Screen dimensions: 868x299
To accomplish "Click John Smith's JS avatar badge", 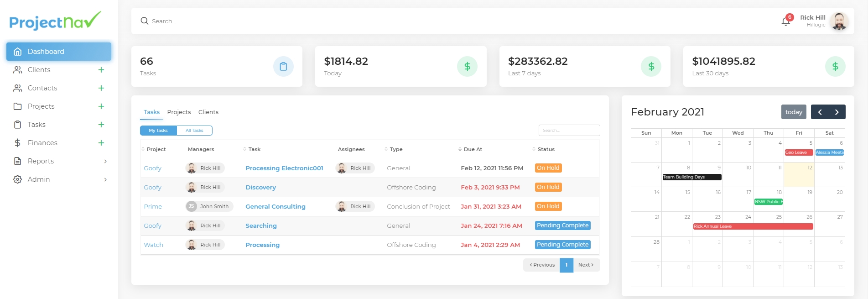I will (192, 206).
